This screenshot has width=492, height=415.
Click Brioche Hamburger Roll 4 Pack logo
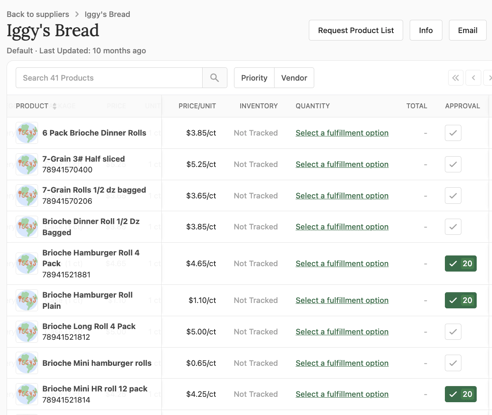coord(27,263)
